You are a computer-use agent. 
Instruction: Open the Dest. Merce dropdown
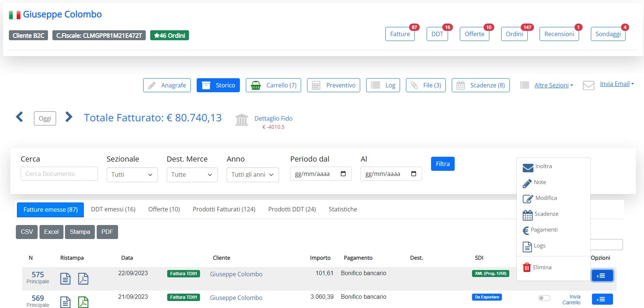pyautogui.click(x=192, y=175)
